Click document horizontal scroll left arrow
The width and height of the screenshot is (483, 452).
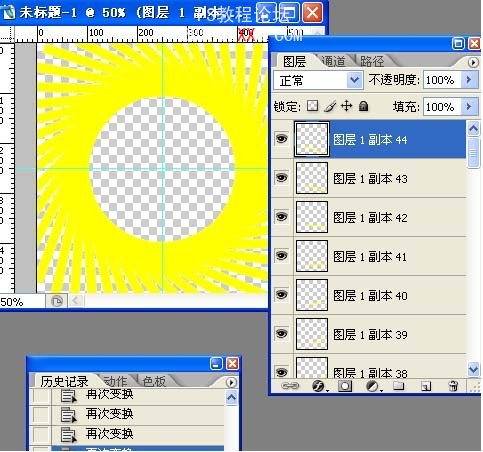pos(75,301)
